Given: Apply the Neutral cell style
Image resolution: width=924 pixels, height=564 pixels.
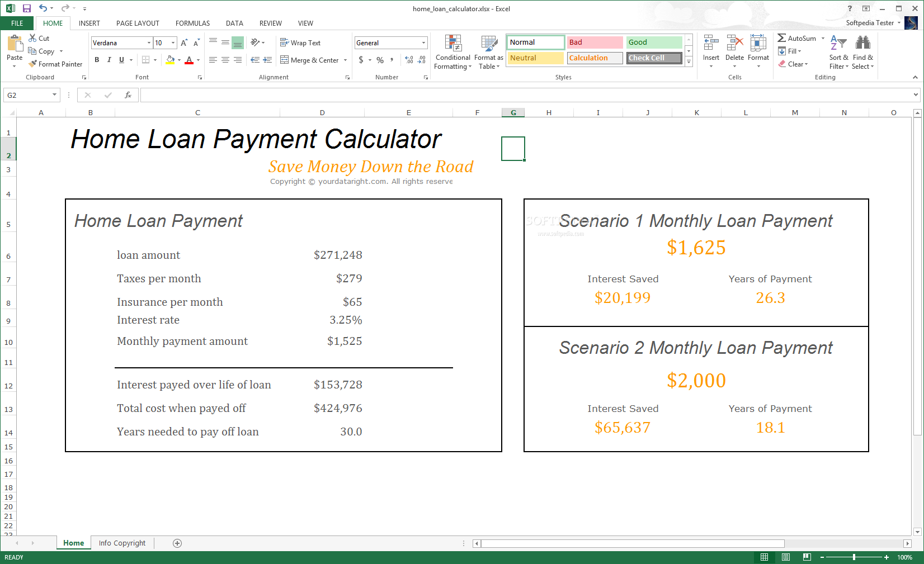Looking at the screenshot, I should point(535,58).
